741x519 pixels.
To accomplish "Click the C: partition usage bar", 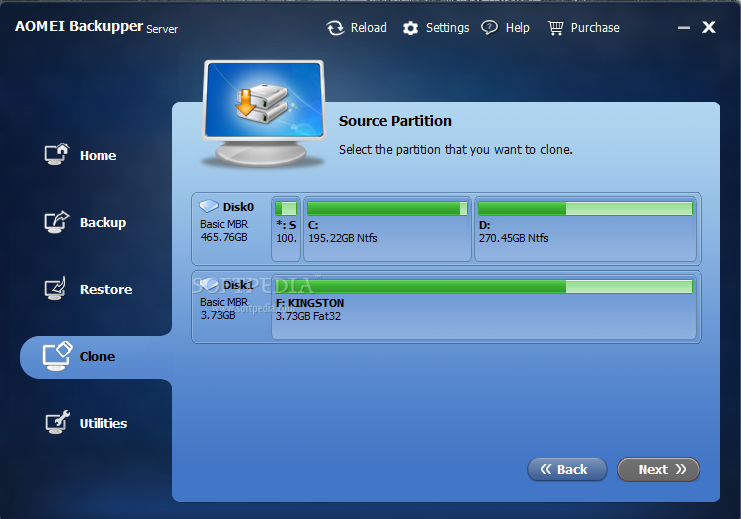I will pos(387,208).
